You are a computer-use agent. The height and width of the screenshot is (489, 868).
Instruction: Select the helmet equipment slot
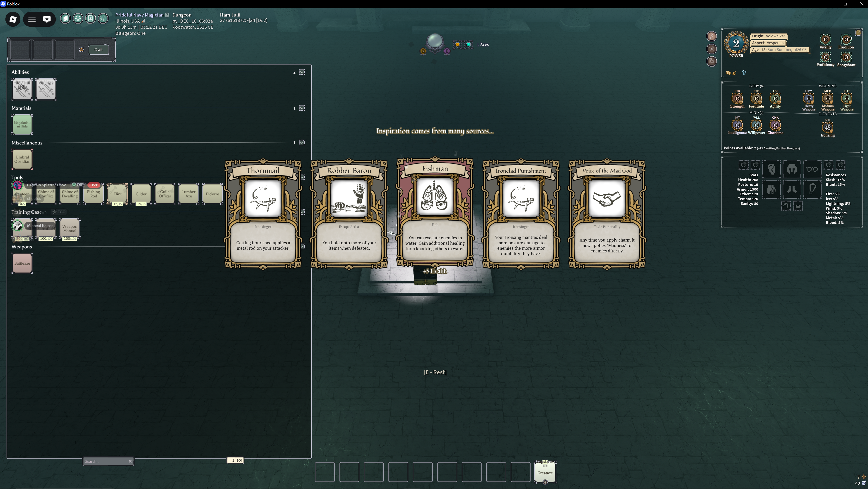[x=791, y=169]
